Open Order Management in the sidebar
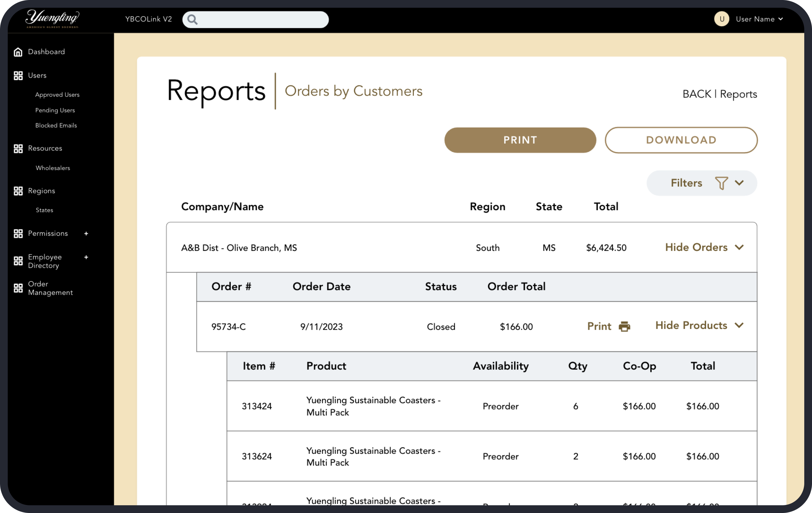The image size is (812, 513). click(50, 288)
